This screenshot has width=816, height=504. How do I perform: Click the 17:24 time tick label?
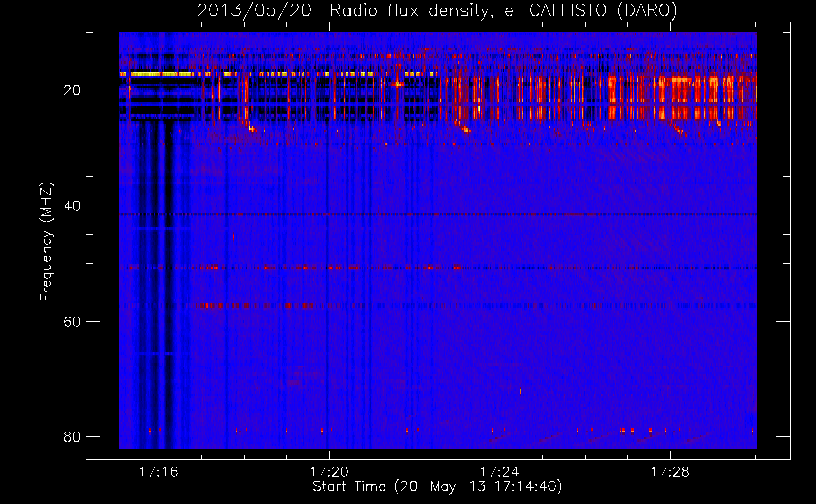pyautogui.click(x=500, y=472)
